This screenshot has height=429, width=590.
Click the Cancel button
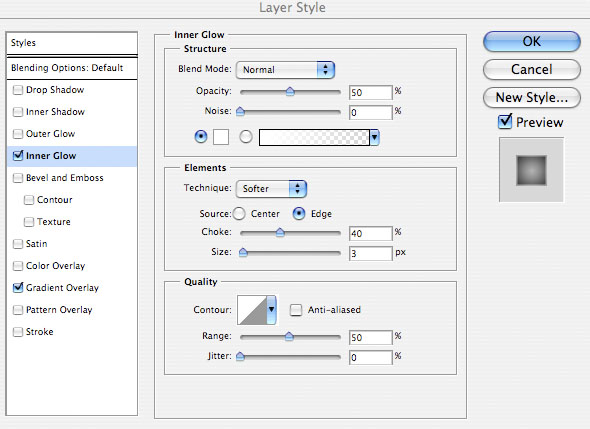532,69
